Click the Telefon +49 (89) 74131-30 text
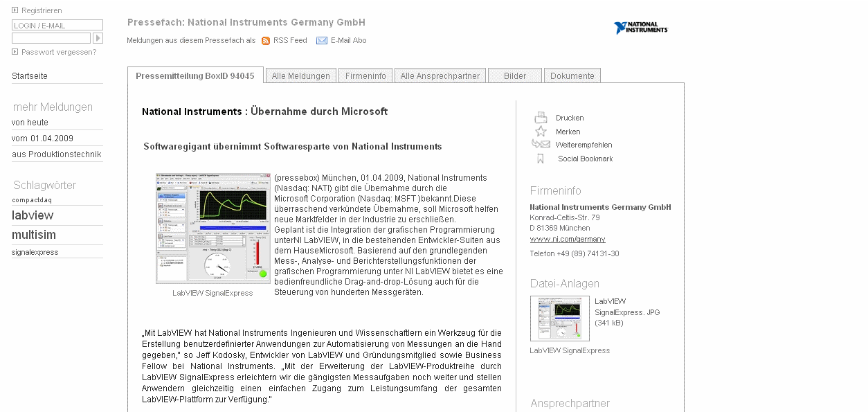This screenshot has width=868, height=412. tap(575, 253)
